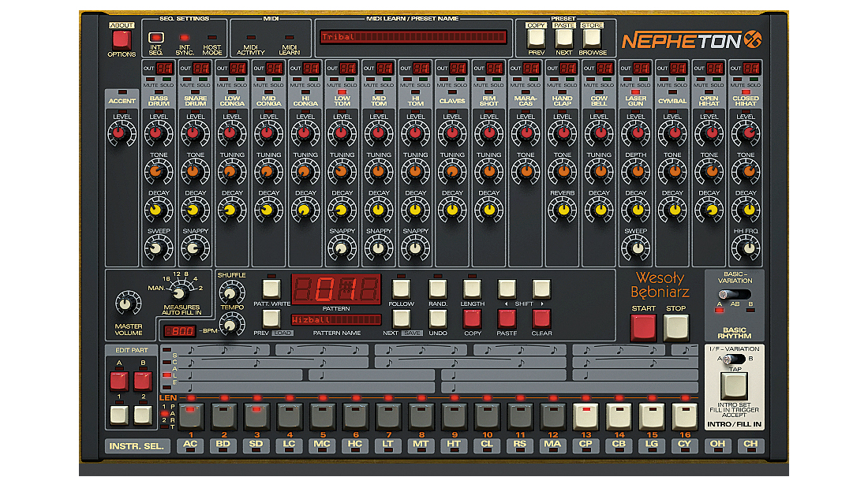Click the red pattern PASTE button
Viewport: 868px width, 488px height.
pos(507,319)
